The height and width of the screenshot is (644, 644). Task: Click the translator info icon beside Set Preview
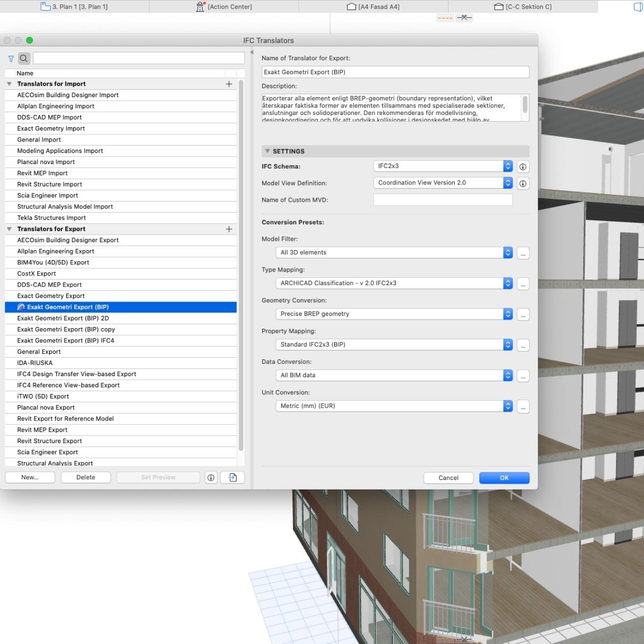(211, 477)
